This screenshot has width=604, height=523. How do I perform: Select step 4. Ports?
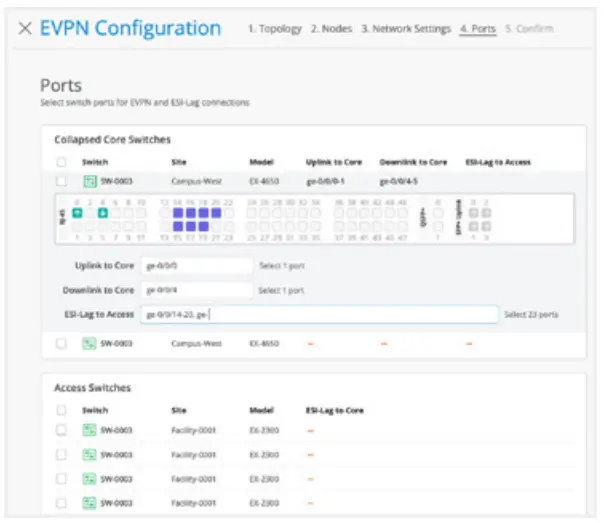(x=478, y=28)
